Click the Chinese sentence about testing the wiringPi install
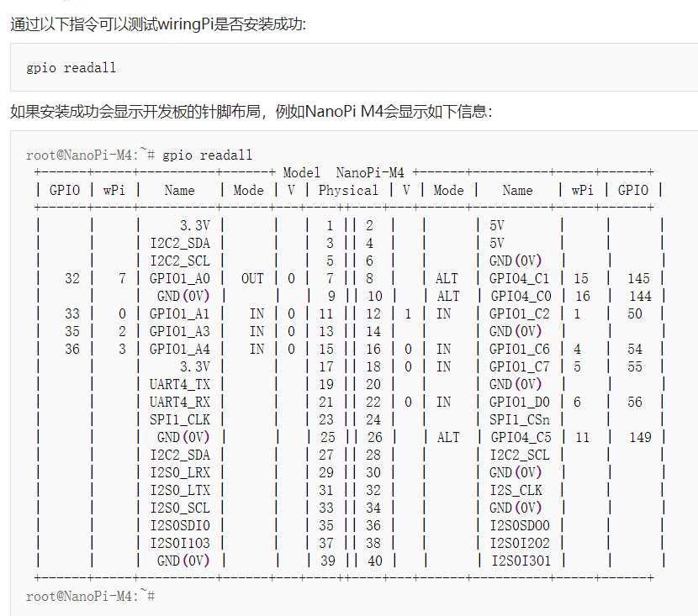The width and height of the screenshot is (698, 616). click(x=158, y=24)
